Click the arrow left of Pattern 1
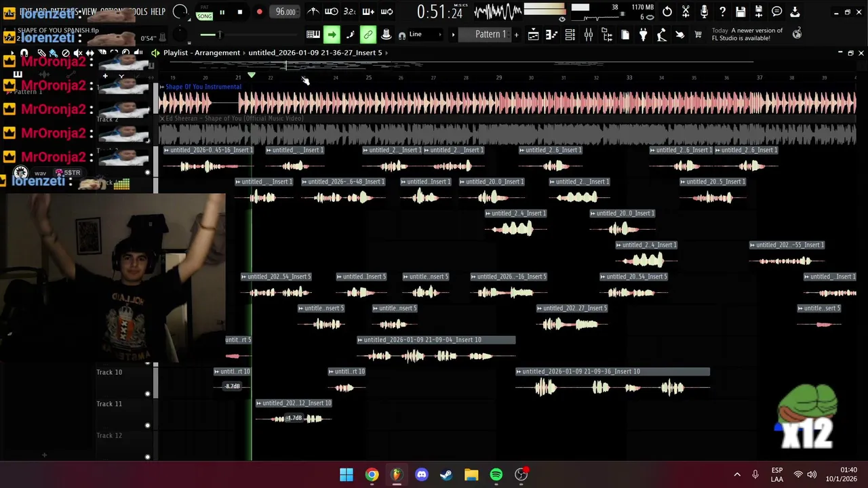This screenshot has width=868, height=488. click(453, 35)
